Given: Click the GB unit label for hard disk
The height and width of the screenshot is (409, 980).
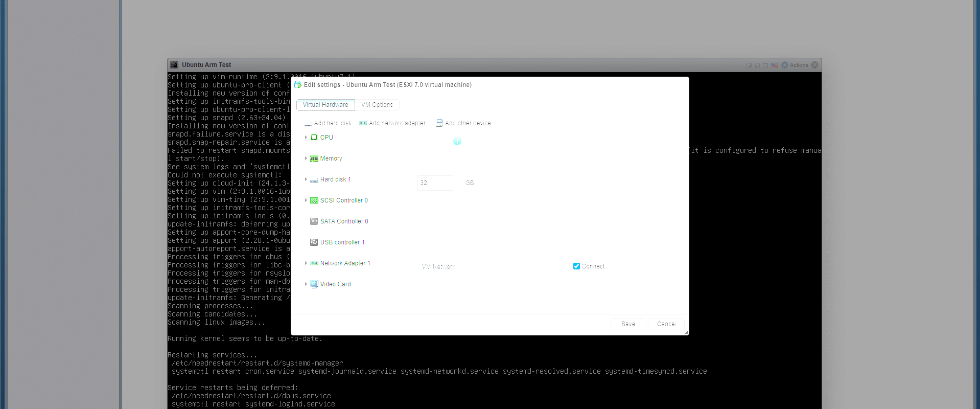Looking at the screenshot, I should tap(470, 183).
